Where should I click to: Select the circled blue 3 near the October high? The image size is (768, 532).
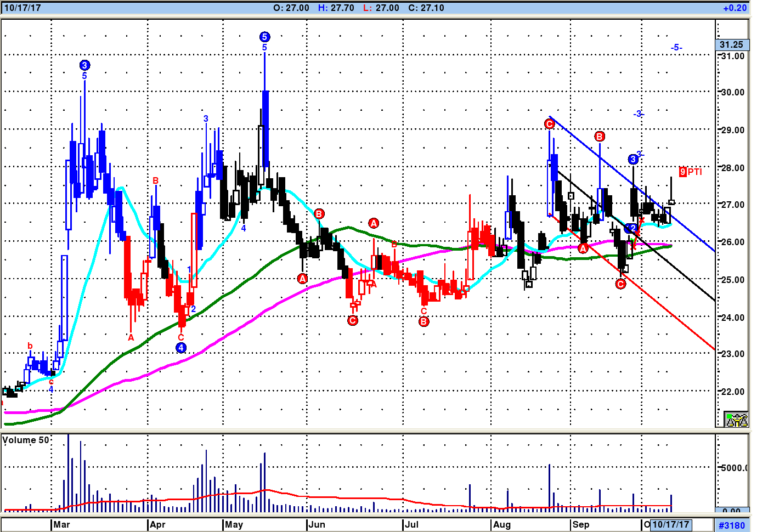tap(633, 159)
